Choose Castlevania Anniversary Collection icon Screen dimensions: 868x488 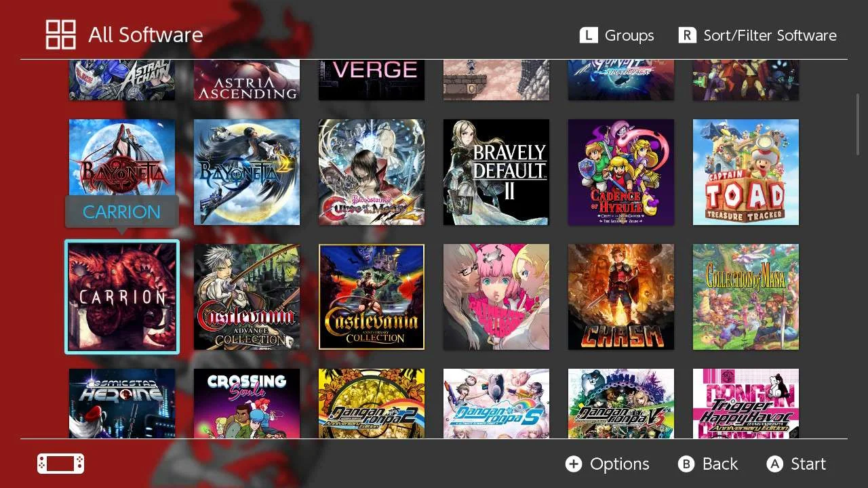[372, 297]
